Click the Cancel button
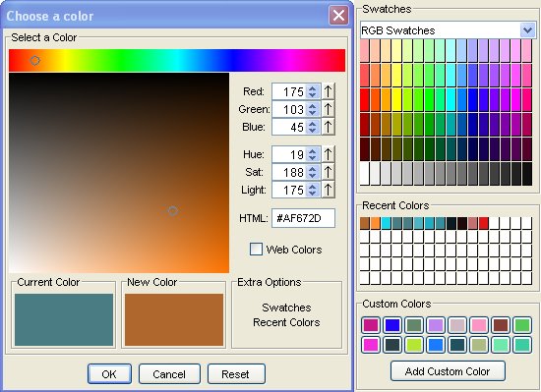The height and width of the screenshot is (392, 541). 169,373
